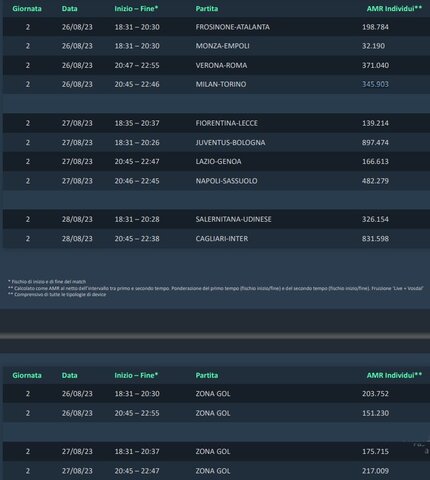The width and height of the screenshot is (430, 480).
Task: Click the 27/08/23 date beside JUVENTUS-BOLOGNA
Action: pyautogui.click(x=77, y=143)
